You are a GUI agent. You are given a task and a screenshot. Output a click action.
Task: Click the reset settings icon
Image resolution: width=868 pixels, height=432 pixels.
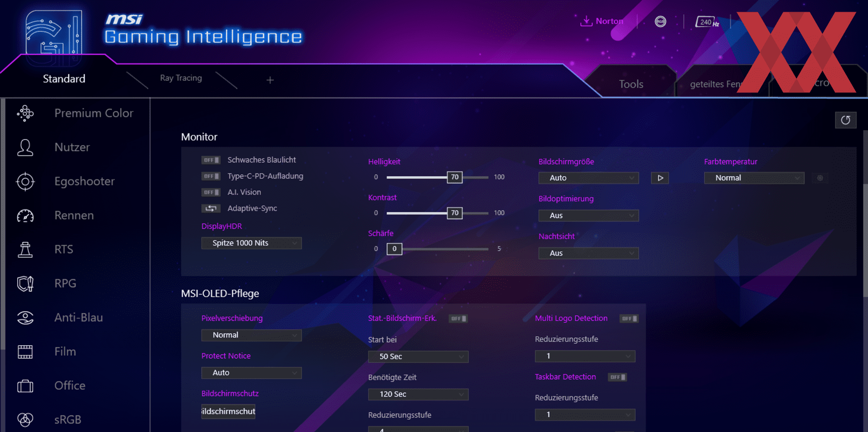tap(845, 120)
